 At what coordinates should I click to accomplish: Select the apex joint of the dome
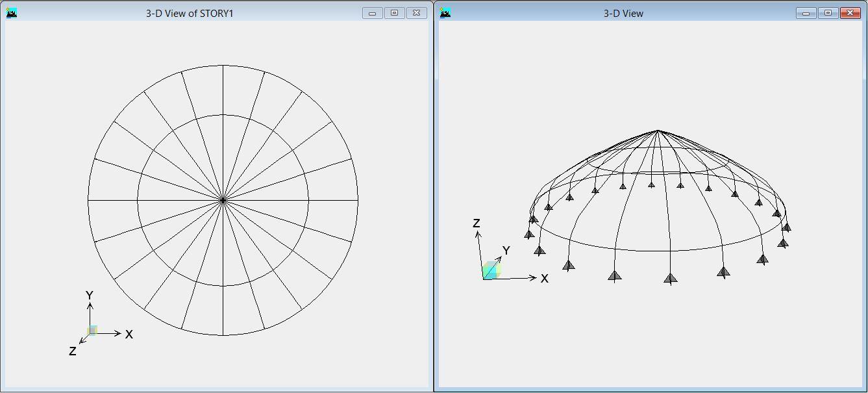(658, 131)
